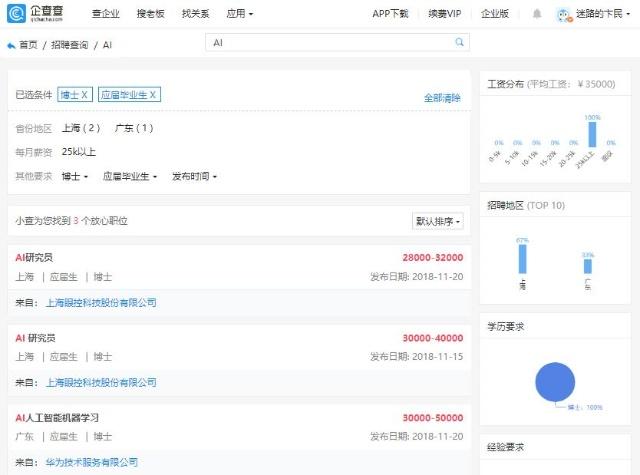
Task: Open 华为技术服务有限公司 company link
Action: click(x=91, y=462)
